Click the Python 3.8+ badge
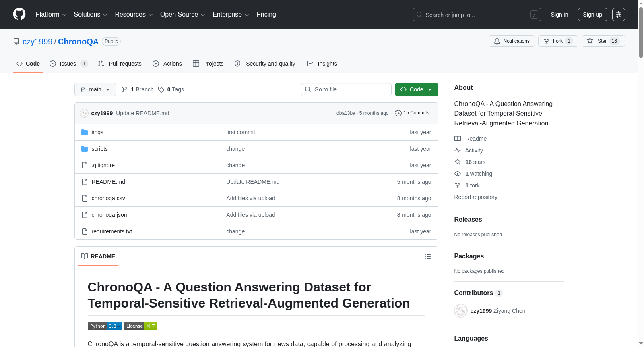The width and height of the screenshot is (644, 347). [x=105, y=326]
